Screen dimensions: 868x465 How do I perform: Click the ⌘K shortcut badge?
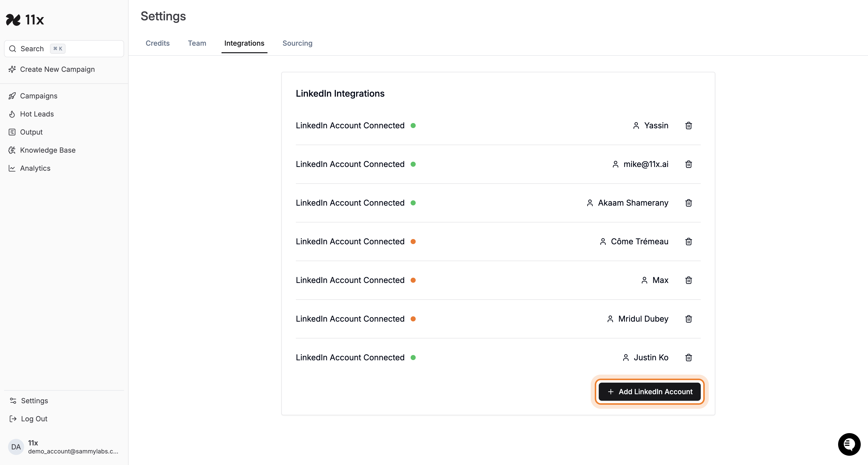point(58,49)
